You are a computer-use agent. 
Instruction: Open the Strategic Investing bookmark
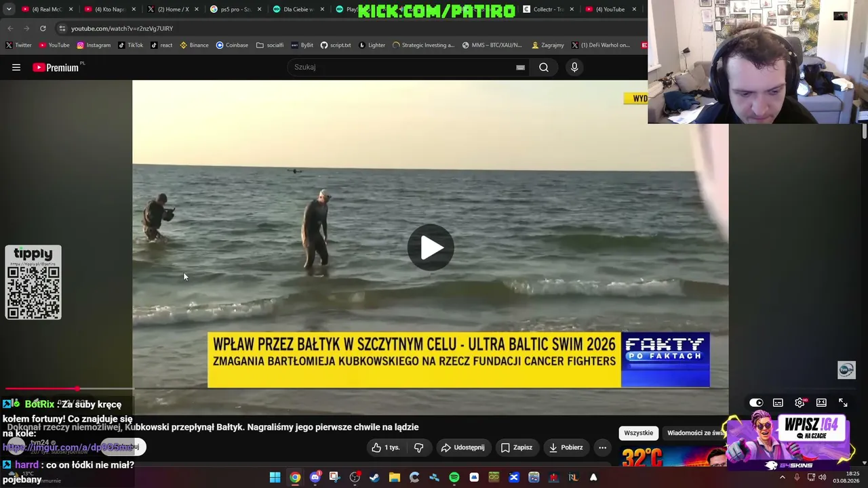click(x=423, y=45)
